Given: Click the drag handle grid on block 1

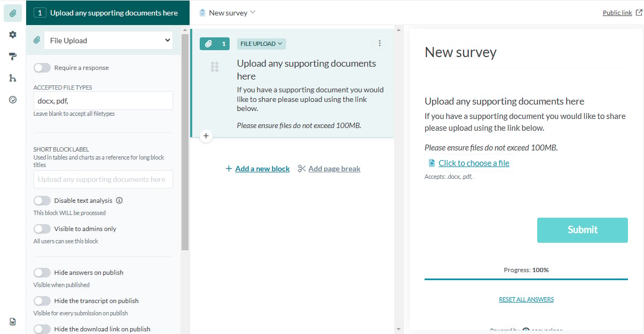Looking at the screenshot, I should coord(215,67).
